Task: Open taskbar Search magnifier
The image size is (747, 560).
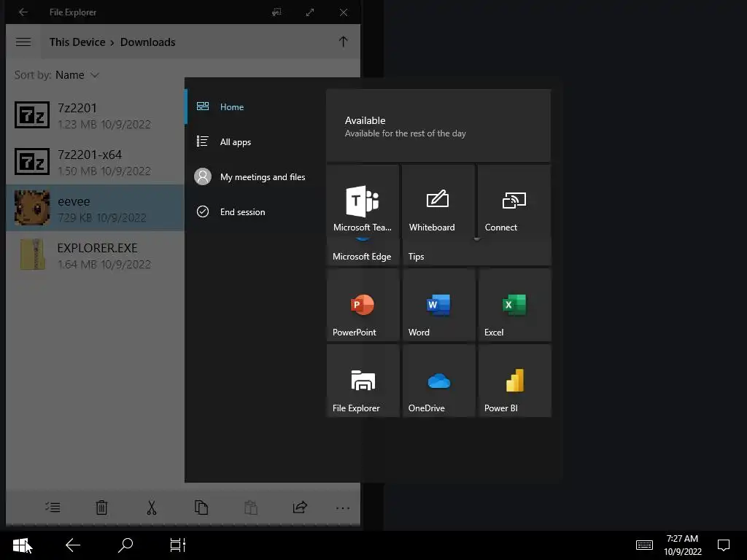Action: [125, 545]
